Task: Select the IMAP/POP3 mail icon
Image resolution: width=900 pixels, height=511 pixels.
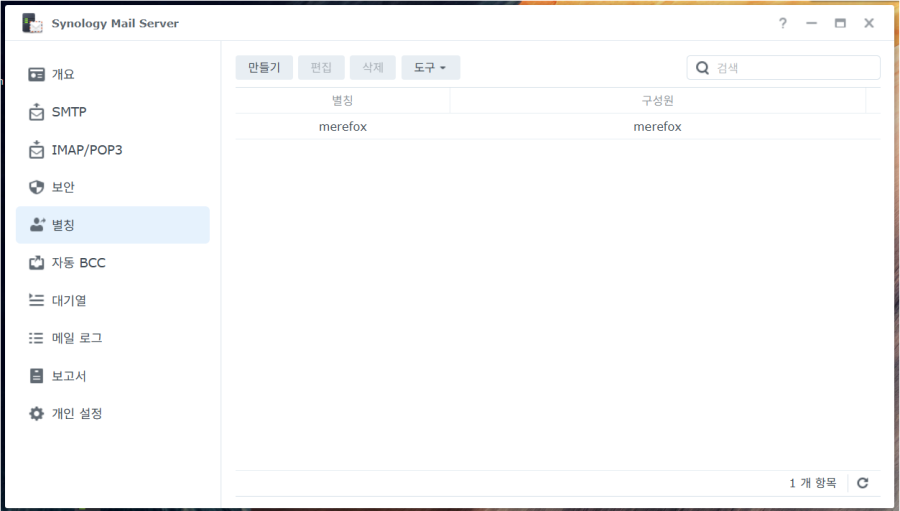Action: coord(37,150)
